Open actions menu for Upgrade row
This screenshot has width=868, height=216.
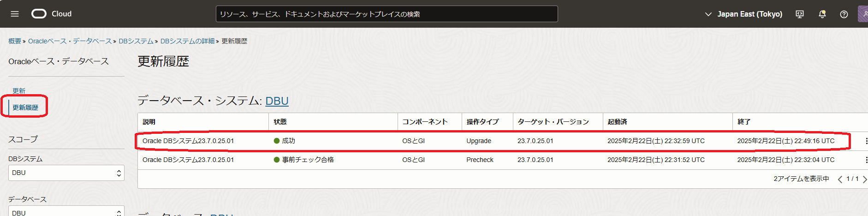click(x=866, y=141)
